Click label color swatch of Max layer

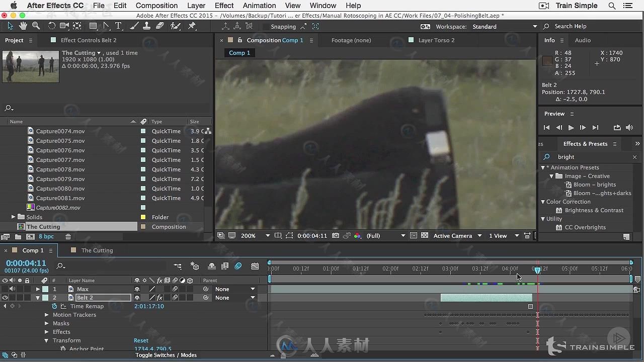coord(45,289)
